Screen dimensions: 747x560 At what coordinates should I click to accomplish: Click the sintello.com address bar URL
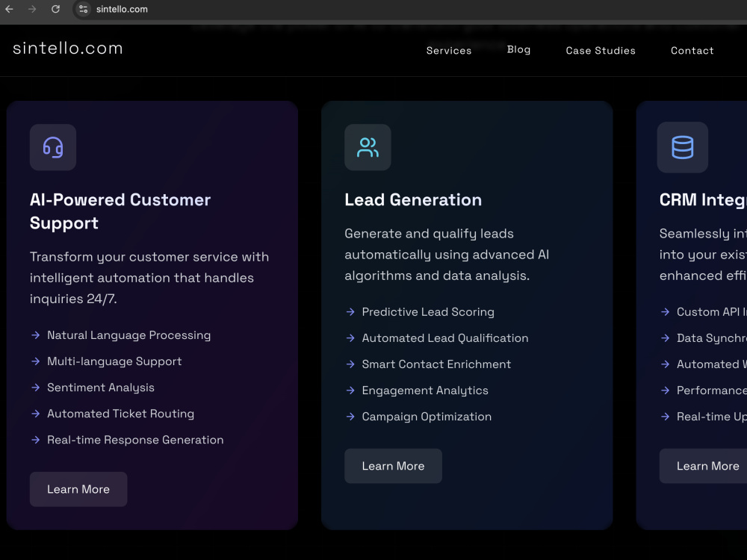[x=122, y=9]
